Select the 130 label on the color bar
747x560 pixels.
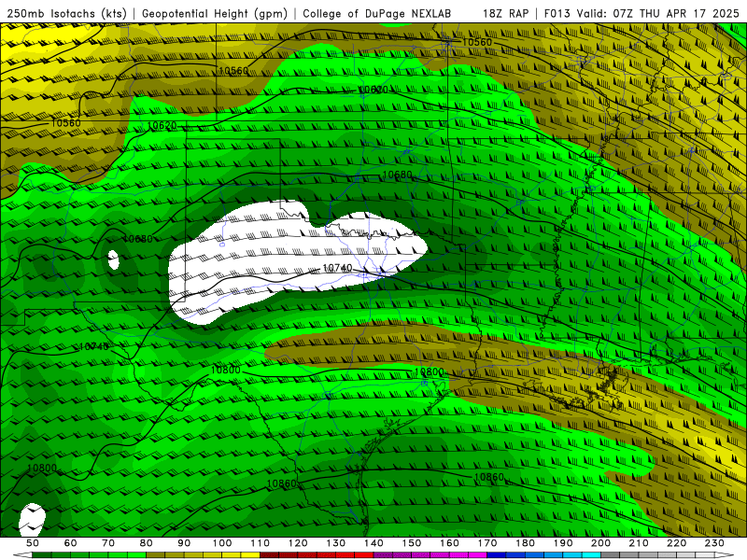pos(336,543)
